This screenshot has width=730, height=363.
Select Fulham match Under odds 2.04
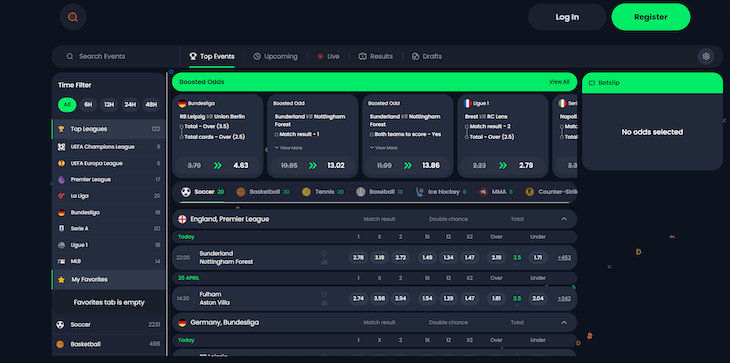coord(538,298)
